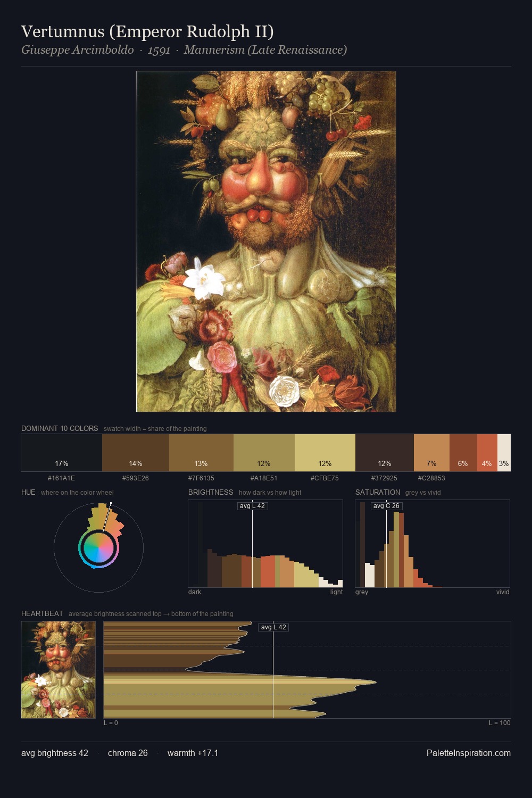The width and height of the screenshot is (532, 798).
Task: Select the 12% dark maroon swatch above #372925
Action: pos(385,453)
